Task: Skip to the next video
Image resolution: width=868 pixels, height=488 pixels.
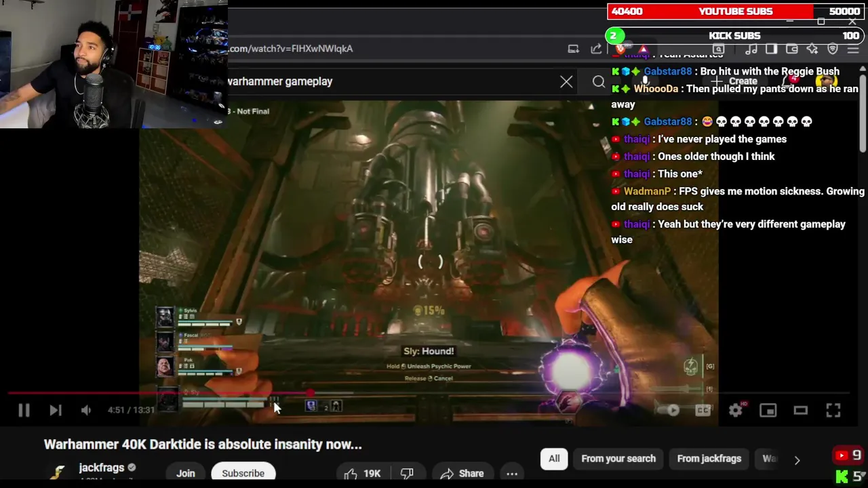Action: pos(56,410)
